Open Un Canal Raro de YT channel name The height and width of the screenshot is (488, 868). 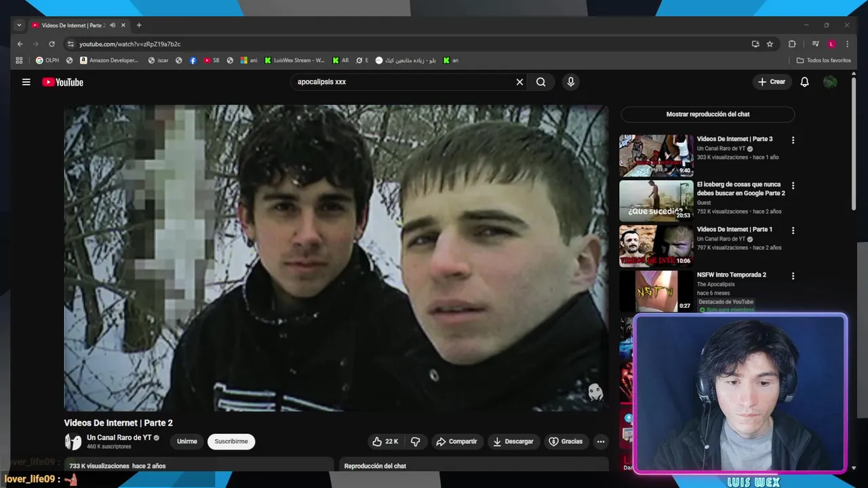(119, 438)
